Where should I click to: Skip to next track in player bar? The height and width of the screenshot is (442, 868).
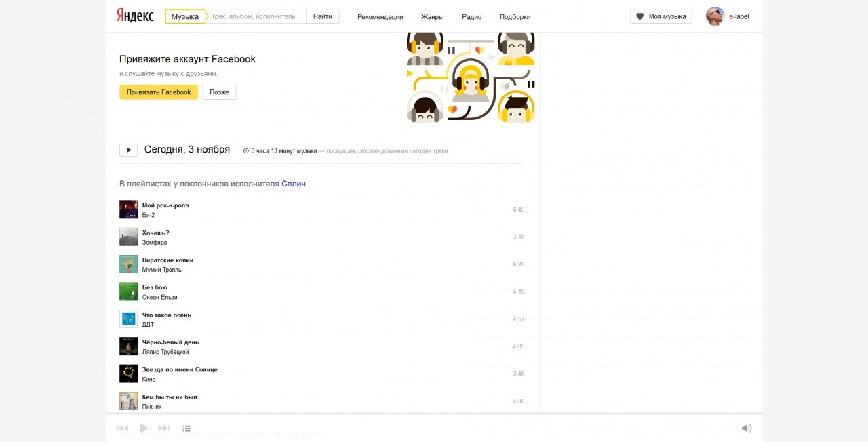(164, 428)
